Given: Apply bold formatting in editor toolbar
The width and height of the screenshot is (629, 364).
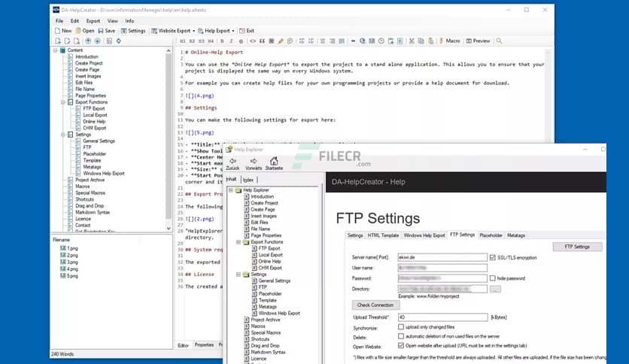Looking at the screenshot, I should (x=222, y=41).
